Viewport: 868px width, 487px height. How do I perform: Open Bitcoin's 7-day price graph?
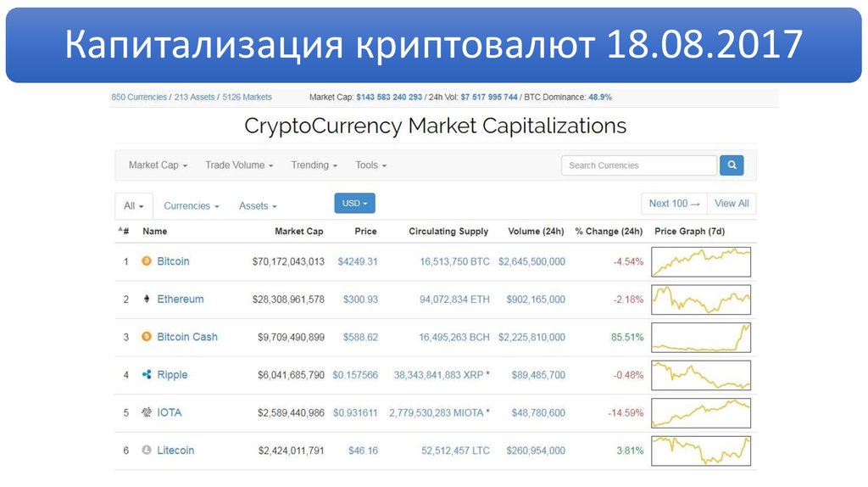coord(701,262)
